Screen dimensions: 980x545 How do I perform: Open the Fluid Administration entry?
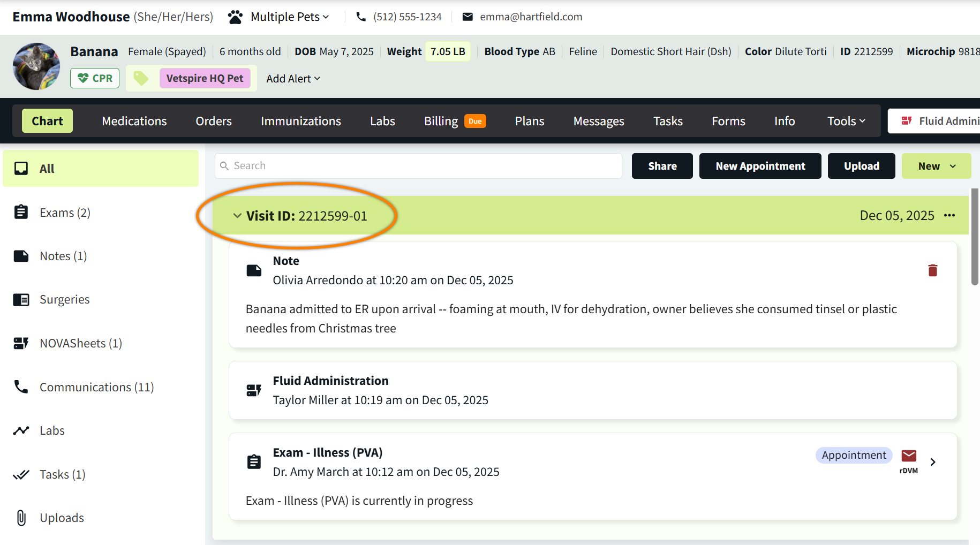pos(593,390)
